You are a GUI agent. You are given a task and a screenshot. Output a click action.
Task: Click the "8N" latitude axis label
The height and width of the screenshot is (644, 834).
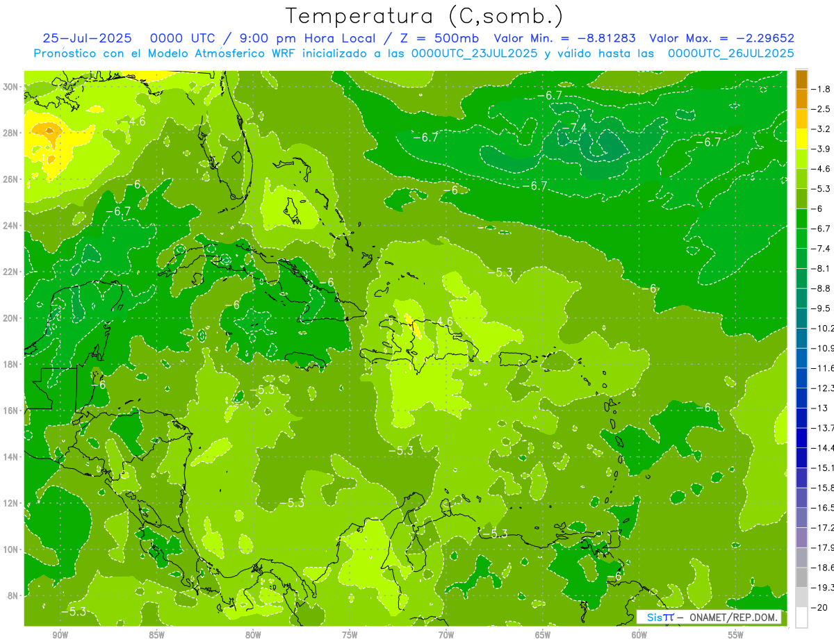tap(13, 596)
